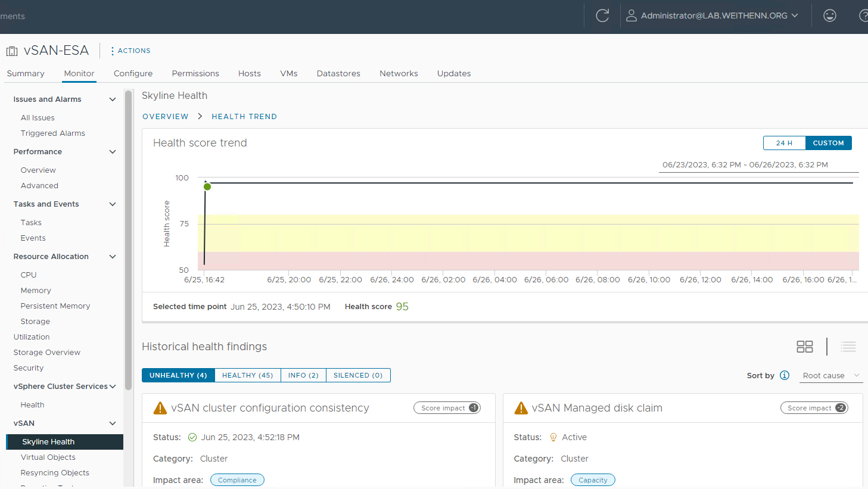
Task: Open Utilization in sidebar
Action: pyautogui.click(x=32, y=337)
